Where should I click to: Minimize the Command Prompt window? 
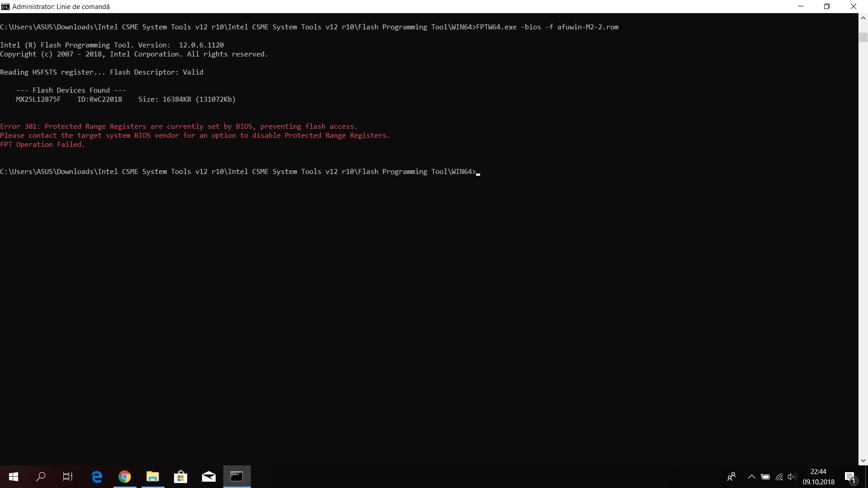click(801, 6)
